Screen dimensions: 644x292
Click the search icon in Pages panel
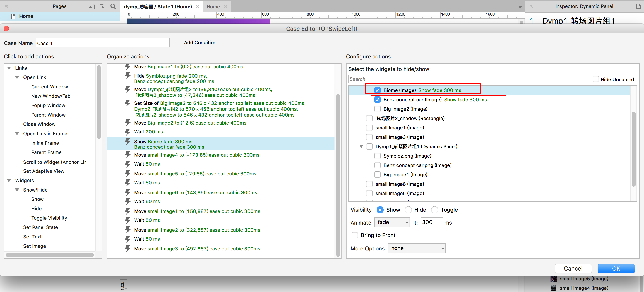[113, 6]
